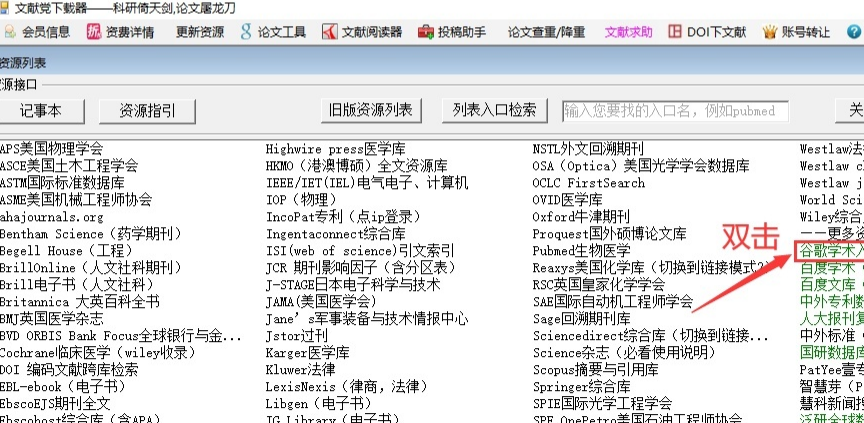864x423 pixels.
Task: Select Proquest国外硕博论文库 entry
Action: point(609,234)
